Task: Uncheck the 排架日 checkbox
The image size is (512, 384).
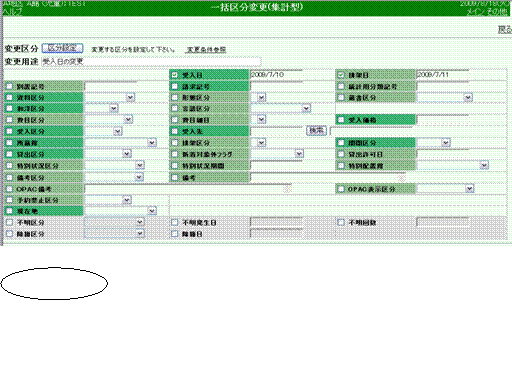Action: [x=340, y=75]
